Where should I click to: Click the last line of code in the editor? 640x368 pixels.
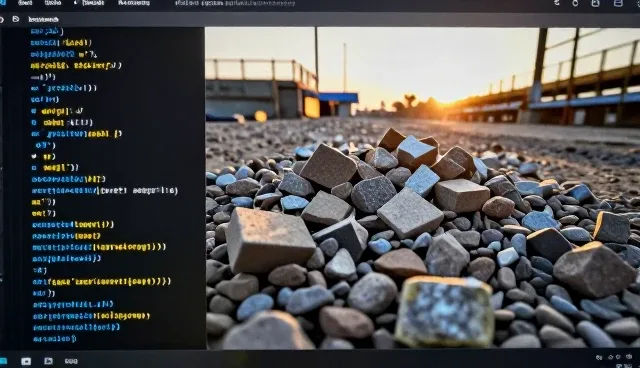54,339
